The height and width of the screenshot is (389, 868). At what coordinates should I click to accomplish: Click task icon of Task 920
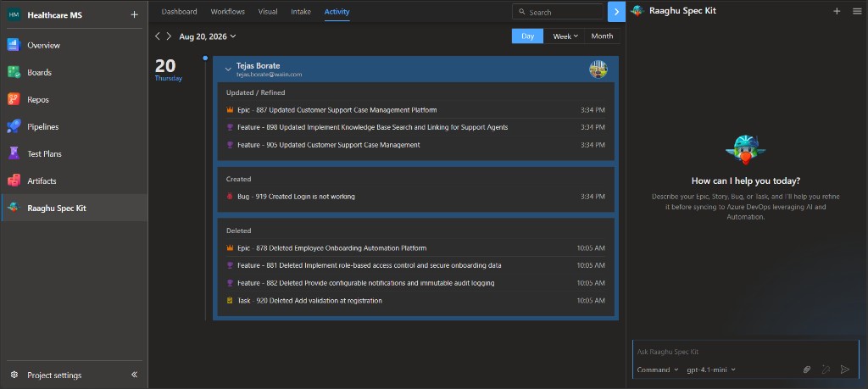(231, 301)
